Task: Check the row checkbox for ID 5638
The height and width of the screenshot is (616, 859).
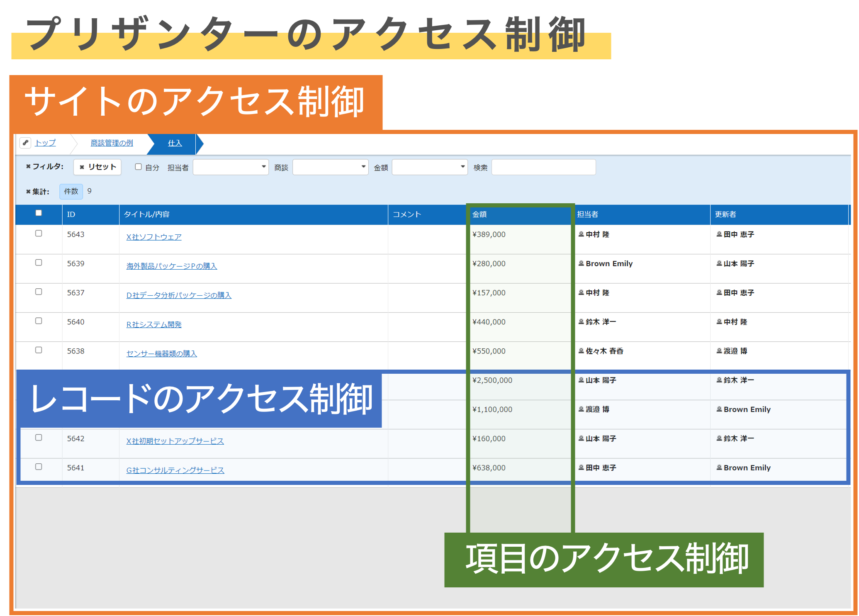Action: (x=39, y=350)
